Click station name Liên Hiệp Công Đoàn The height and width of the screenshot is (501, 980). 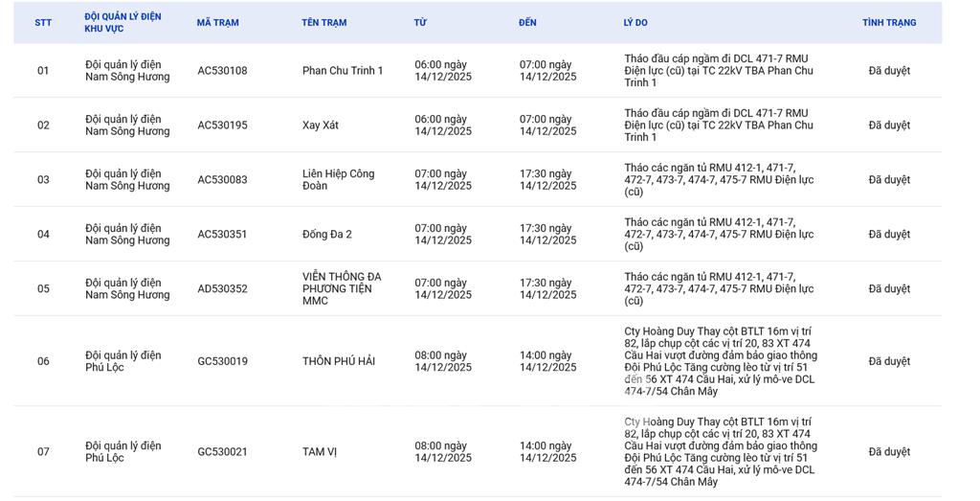[338, 180]
